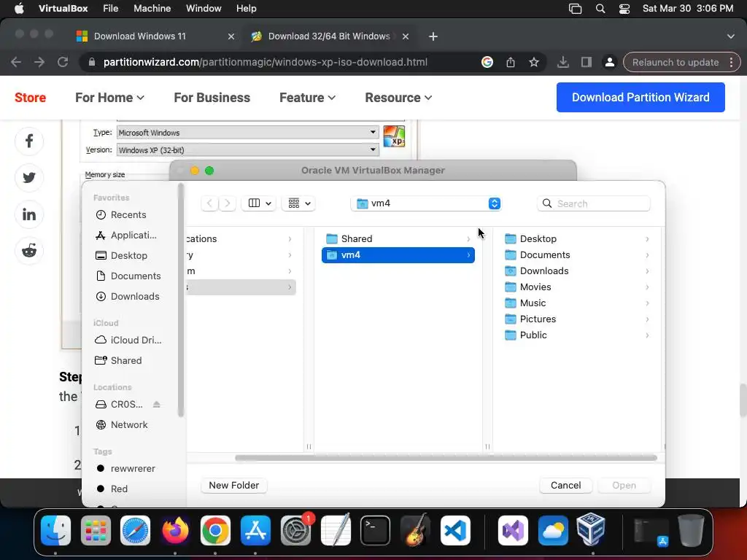This screenshot has width=747, height=560.
Task: Open the Chrome tab search chevron
Action: click(730, 36)
